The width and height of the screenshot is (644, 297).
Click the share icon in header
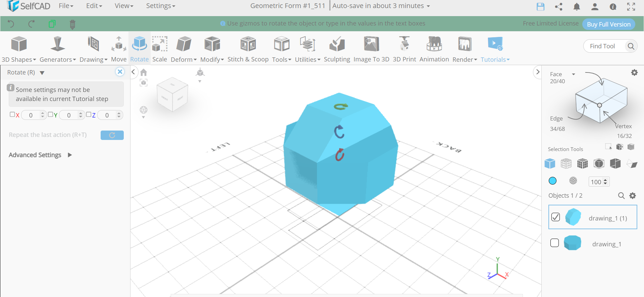click(558, 6)
